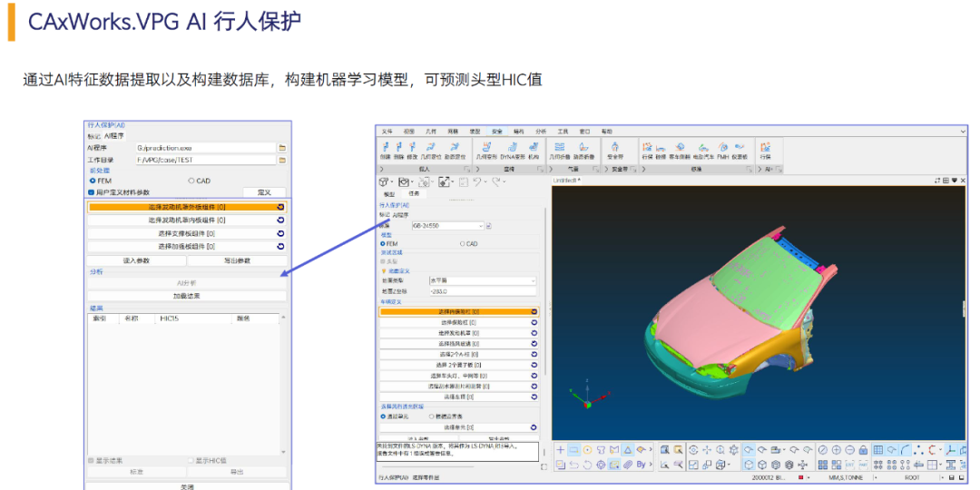Open the 分析 menu

point(541,132)
